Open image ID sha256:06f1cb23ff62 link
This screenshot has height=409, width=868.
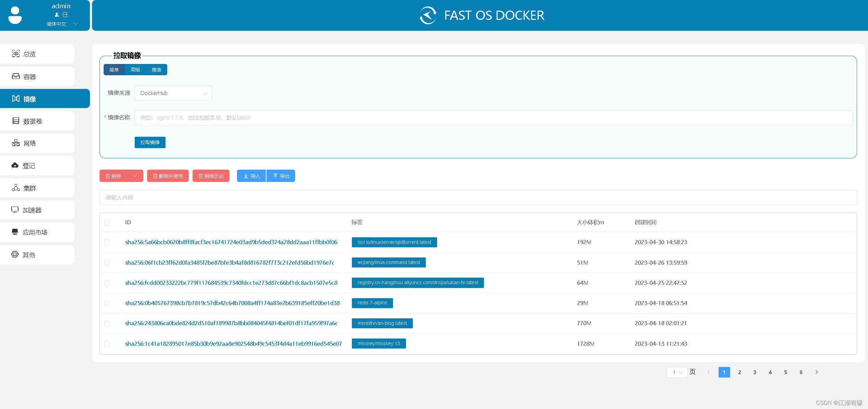(230, 263)
